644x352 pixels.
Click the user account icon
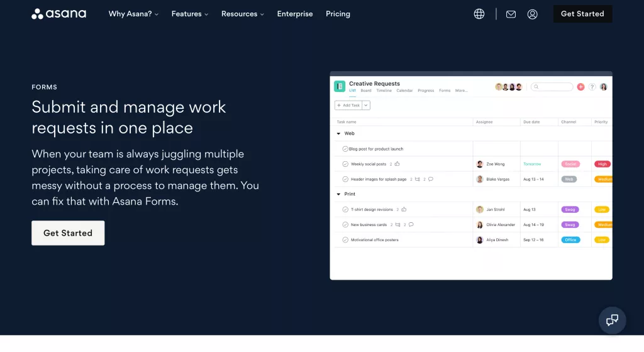click(x=532, y=14)
